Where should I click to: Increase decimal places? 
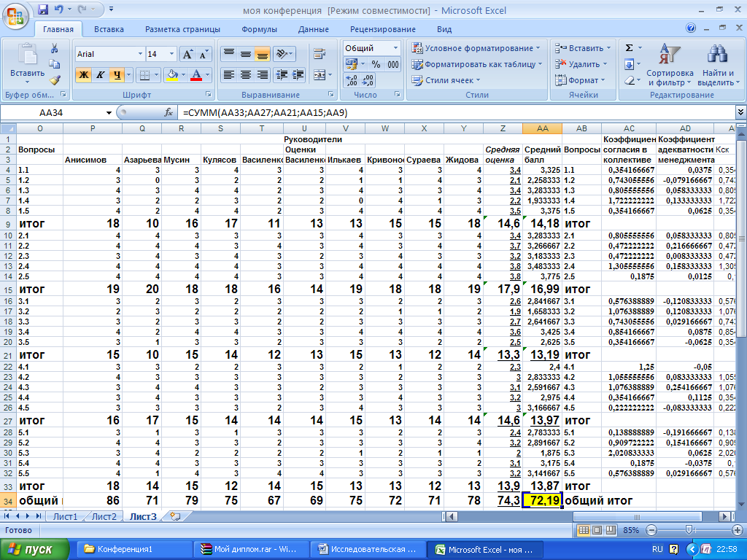352,80
